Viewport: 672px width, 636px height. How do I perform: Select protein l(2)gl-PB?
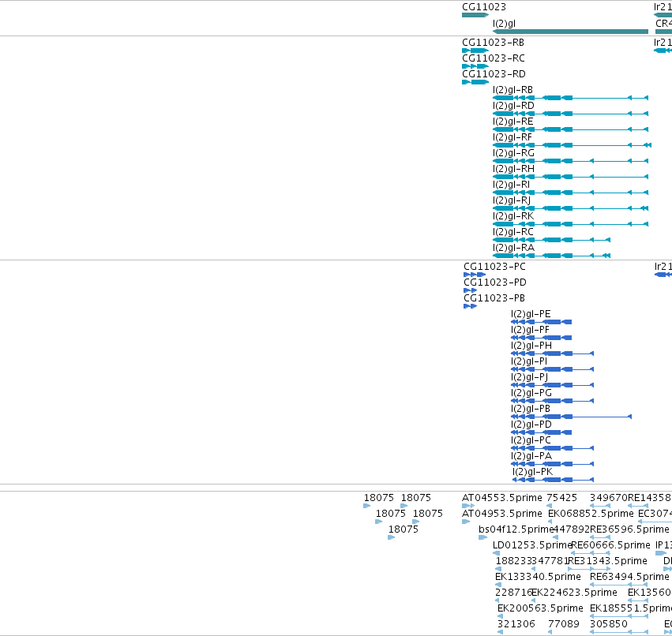[571, 417]
